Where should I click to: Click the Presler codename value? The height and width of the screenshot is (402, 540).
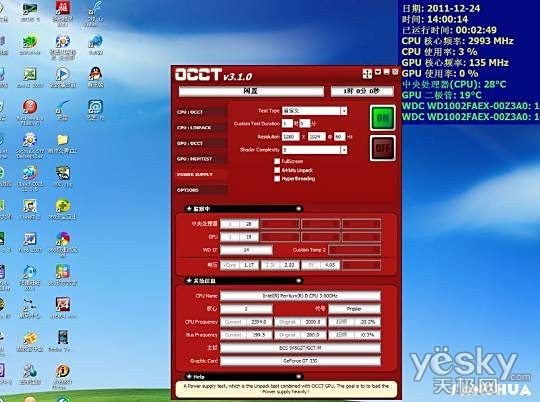(x=354, y=309)
